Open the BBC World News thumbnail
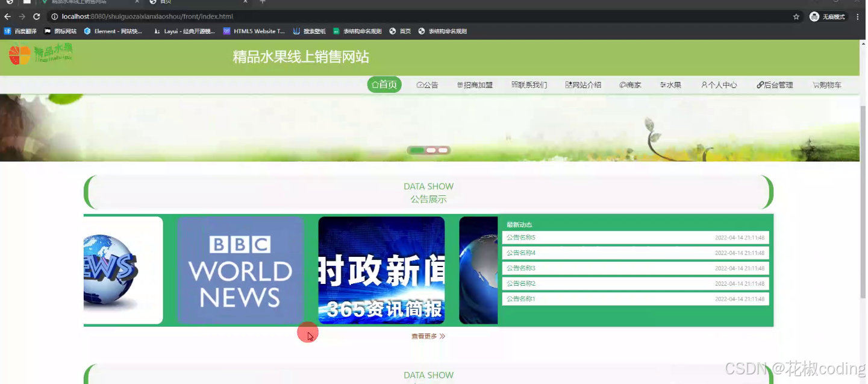This screenshot has height=384, width=868. coord(240,270)
